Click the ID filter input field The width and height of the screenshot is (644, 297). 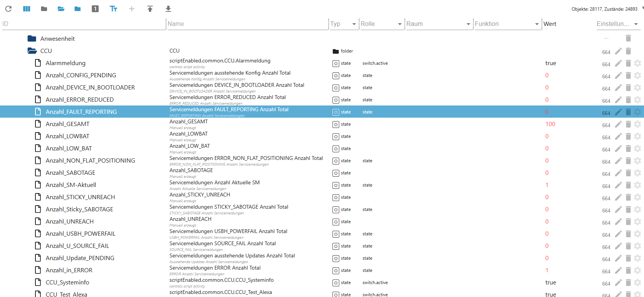pyautogui.click(x=84, y=24)
